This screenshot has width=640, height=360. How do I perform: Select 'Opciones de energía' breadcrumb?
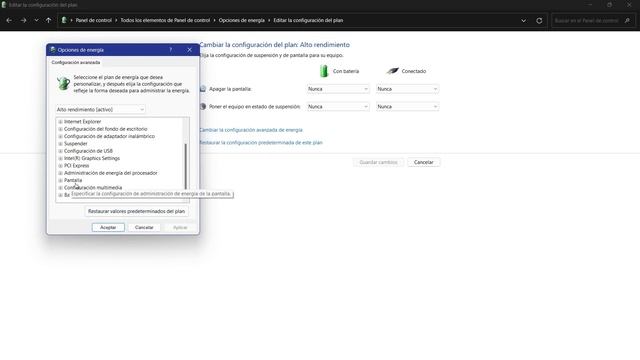[242, 20]
